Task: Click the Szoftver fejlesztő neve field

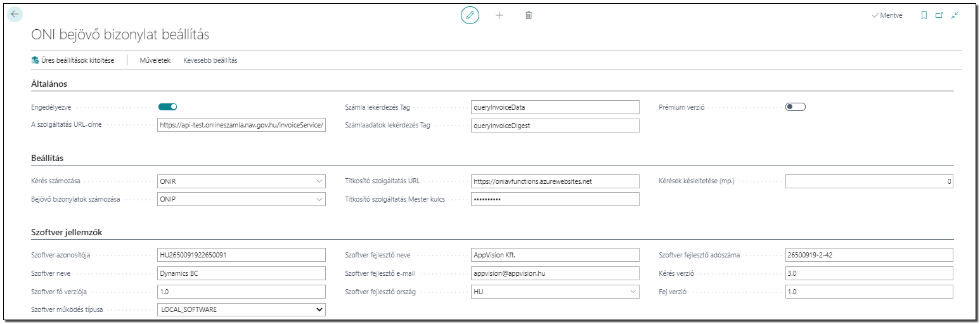Action: point(555,255)
